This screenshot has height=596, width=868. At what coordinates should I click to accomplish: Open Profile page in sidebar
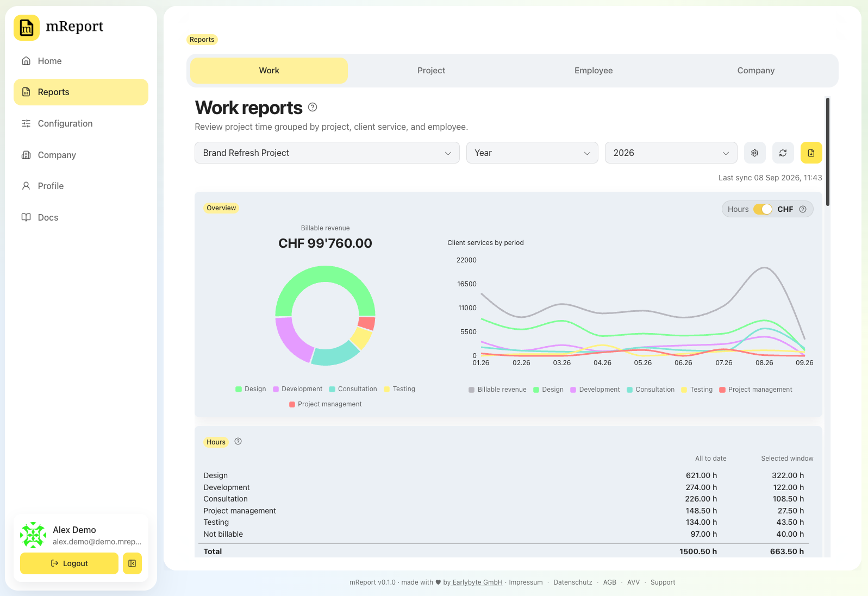(81, 186)
